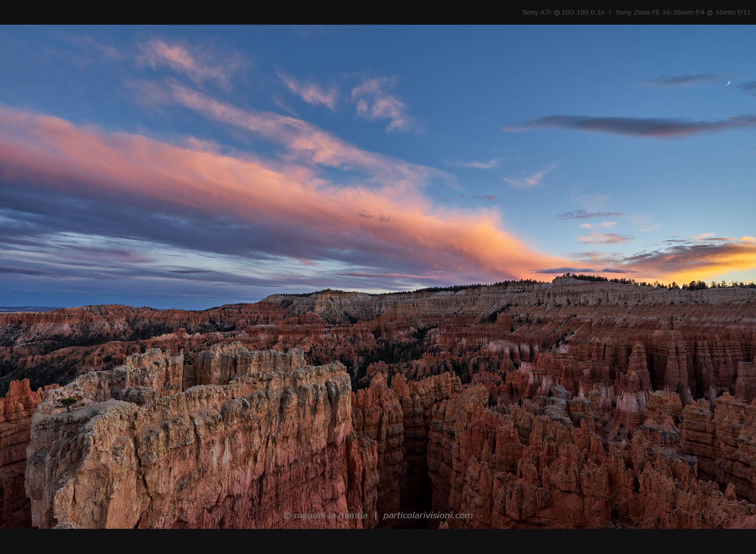Click the f/11 aperture setting text
The height and width of the screenshot is (554, 756).
coord(743,12)
